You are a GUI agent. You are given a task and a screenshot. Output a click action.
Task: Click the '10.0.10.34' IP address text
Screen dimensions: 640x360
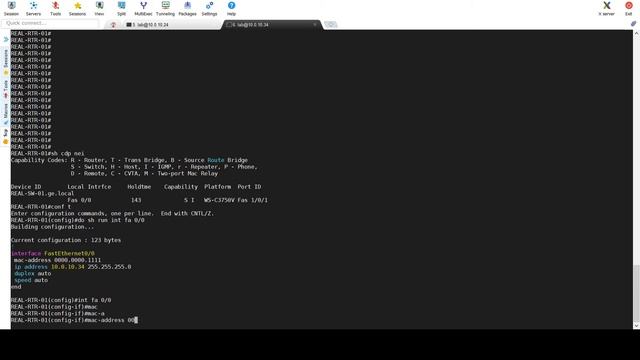[68, 267]
